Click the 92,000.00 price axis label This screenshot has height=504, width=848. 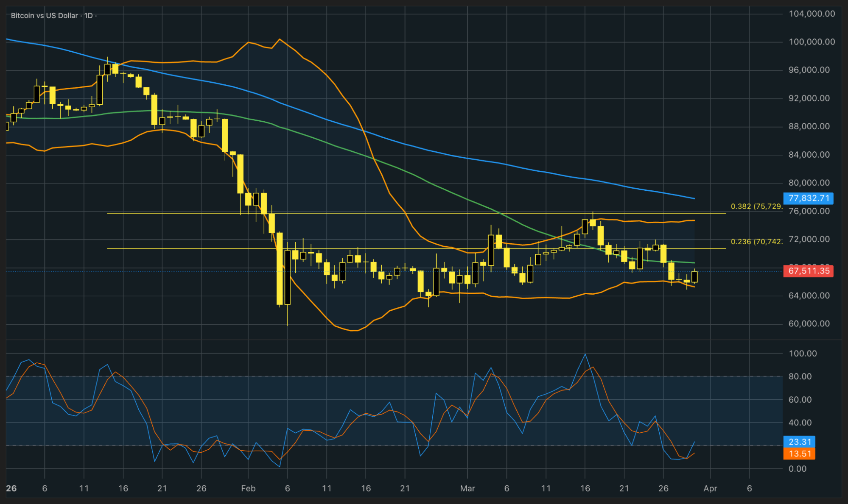[x=809, y=98]
